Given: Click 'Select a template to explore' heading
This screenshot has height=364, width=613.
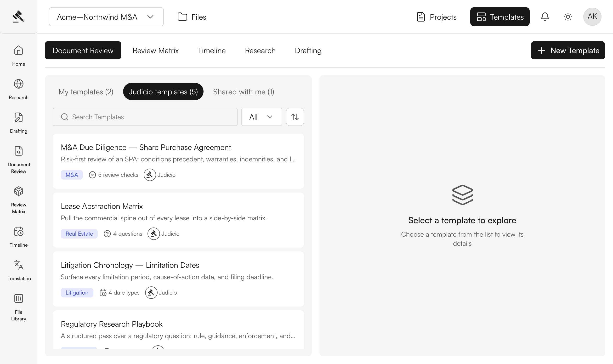Looking at the screenshot, I should point(462,220).
